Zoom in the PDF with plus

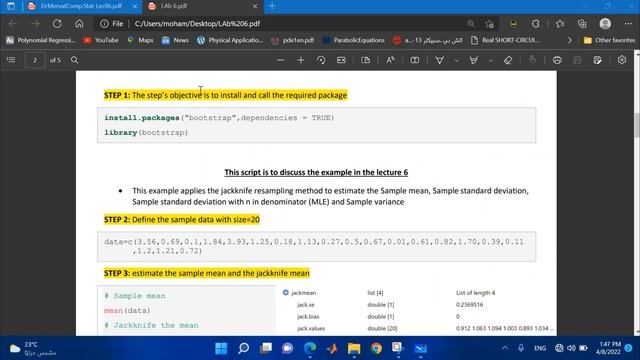click(301, 60)
